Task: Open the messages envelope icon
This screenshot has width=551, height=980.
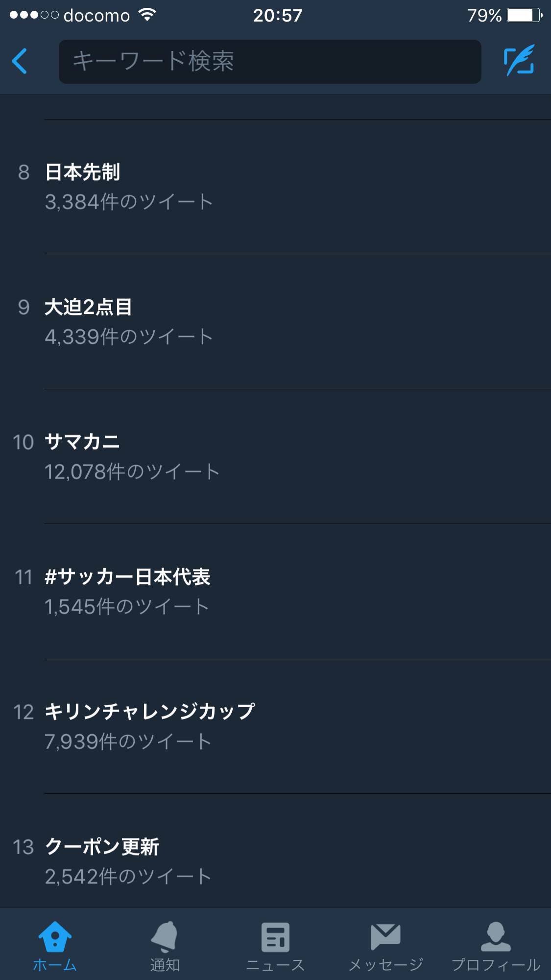Action: tap(385, 936)
